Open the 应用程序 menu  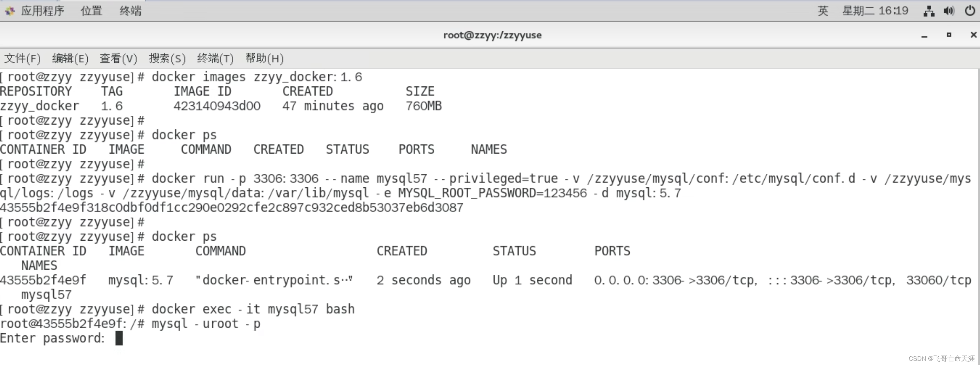point(43,11)
